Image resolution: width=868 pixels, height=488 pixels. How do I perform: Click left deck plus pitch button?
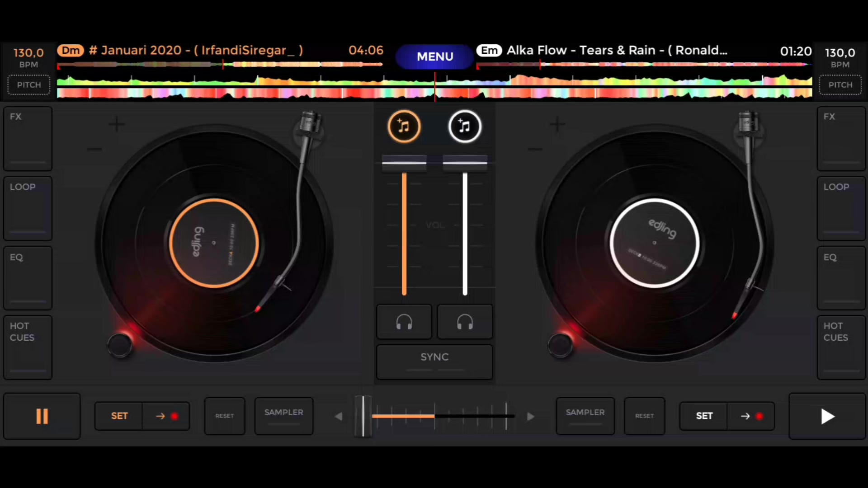(x=117, y=124)
